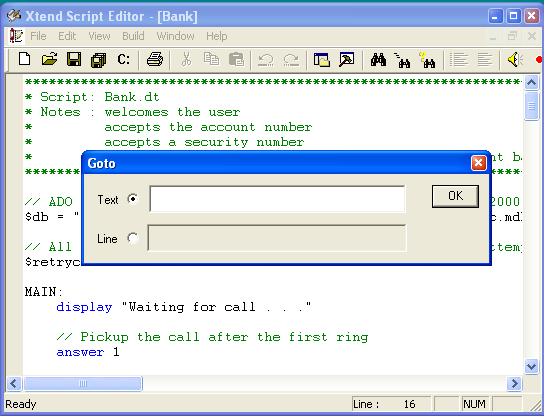Click the MAIN: label in script

click(x=44, y=291)
